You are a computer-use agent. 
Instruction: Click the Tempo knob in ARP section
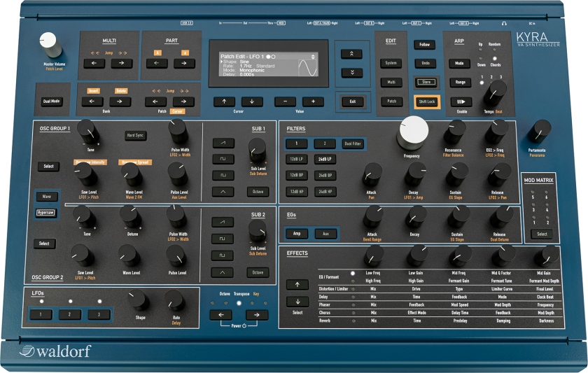tap(496, 92)
